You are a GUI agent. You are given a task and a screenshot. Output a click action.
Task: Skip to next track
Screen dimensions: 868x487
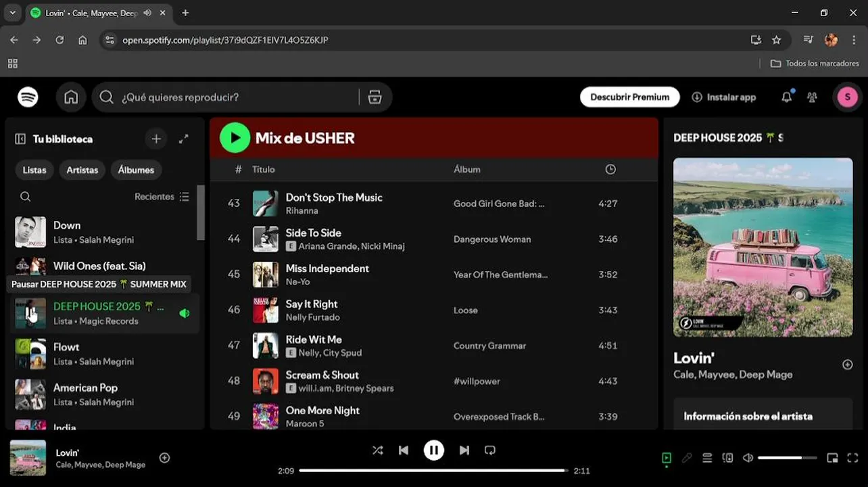click(464, 450)
